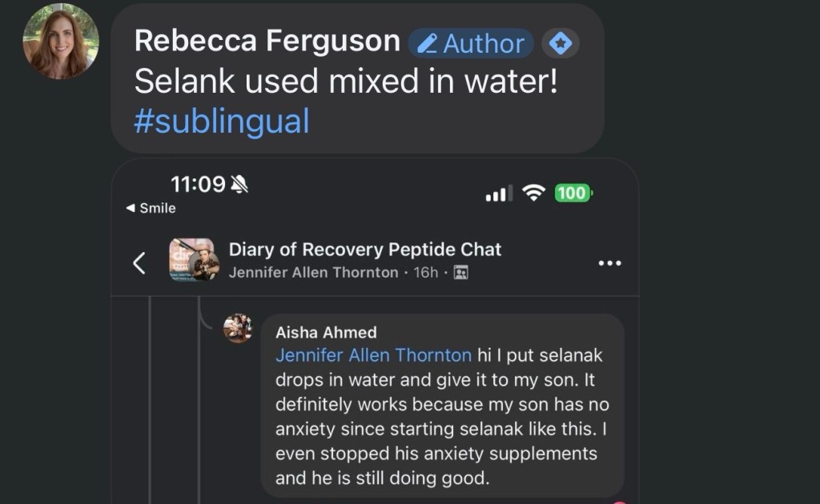Screen dimensions: 820x504
Task: Open the #sublingual hashtag
Action: coord(221,122)
